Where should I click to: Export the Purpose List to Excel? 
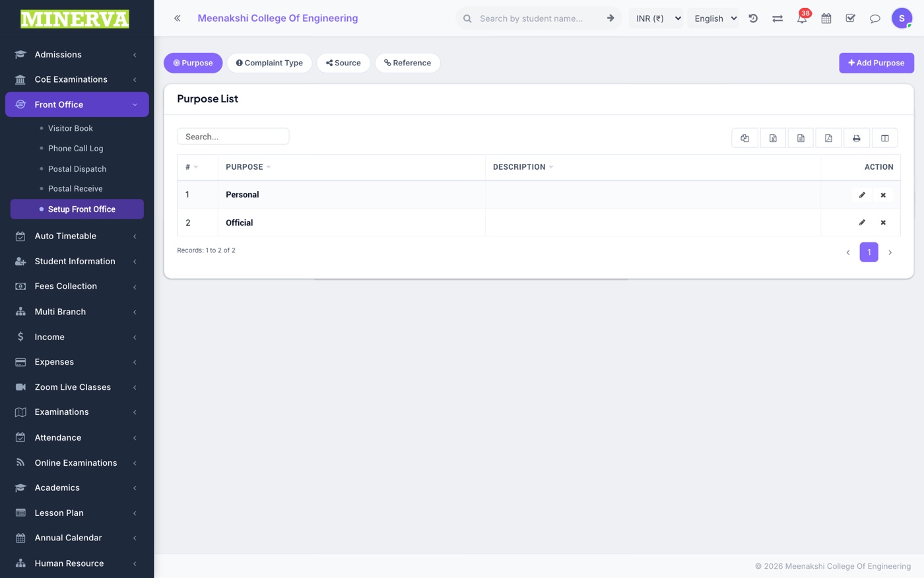[773, 138]
